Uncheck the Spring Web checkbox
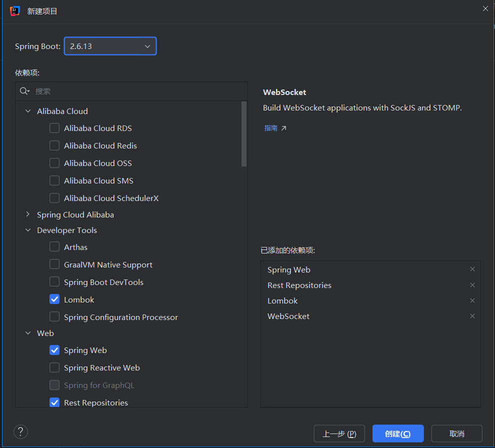The height and width of the screenshot is (448, 495). (54, 350)
